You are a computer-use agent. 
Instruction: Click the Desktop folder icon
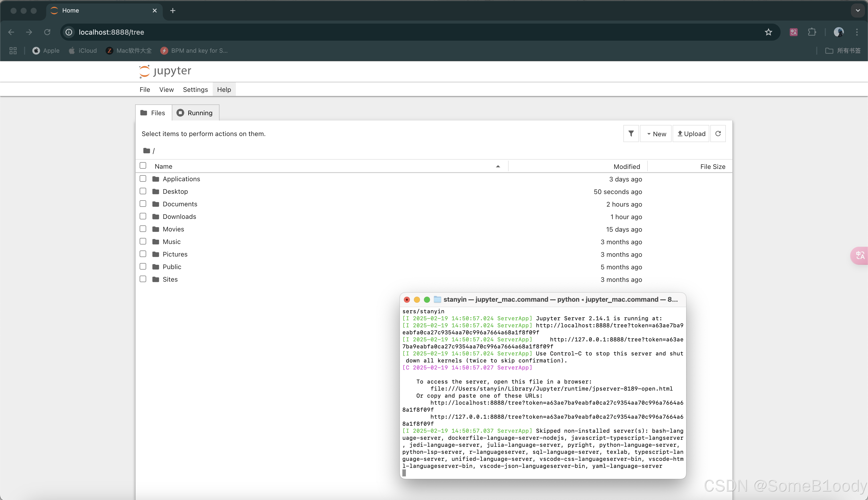[x=156, y=191]
